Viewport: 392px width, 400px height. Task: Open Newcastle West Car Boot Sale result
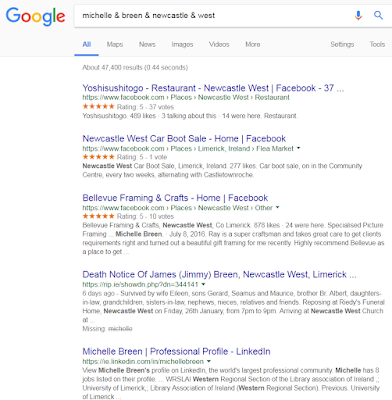click(184, 139)
